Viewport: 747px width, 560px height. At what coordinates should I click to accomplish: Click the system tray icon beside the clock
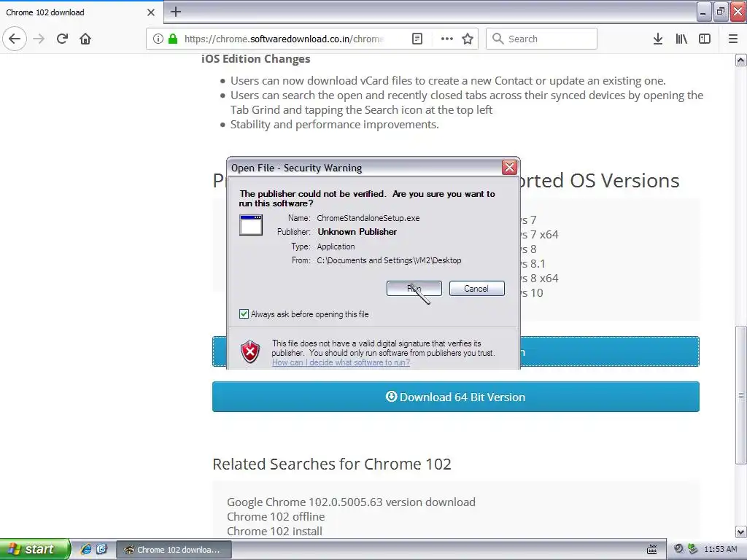tap(693, 549)
